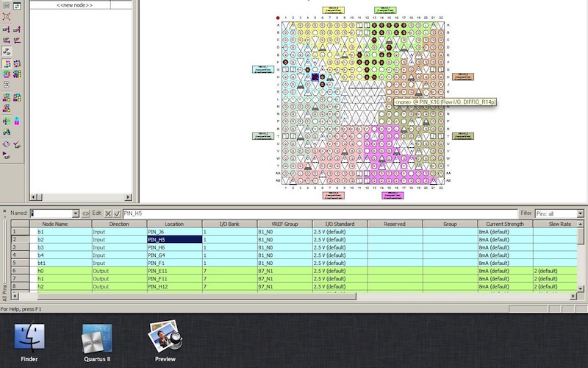The image size is (588, 368).
Task: Expand the Named dropdown list
Action: click(76, 213)
